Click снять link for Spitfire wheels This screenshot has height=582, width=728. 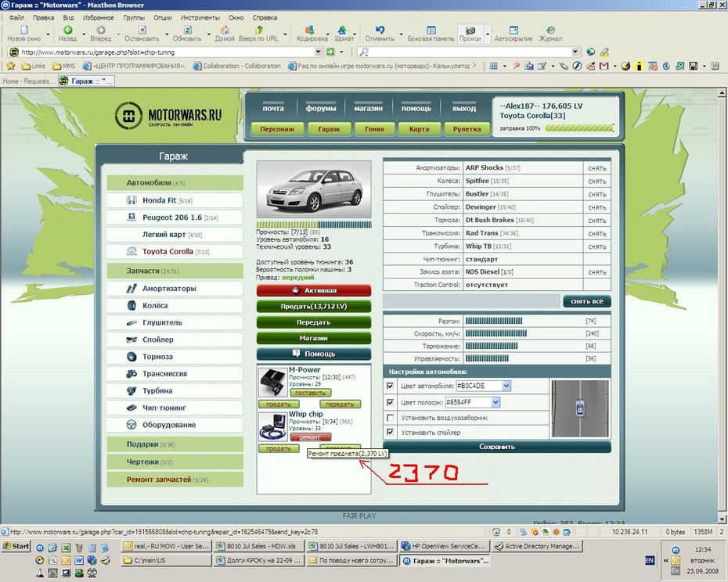coord(597,181)
